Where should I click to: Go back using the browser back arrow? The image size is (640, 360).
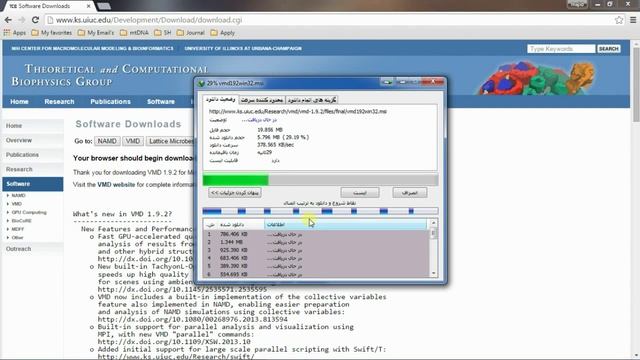point(8,20)
